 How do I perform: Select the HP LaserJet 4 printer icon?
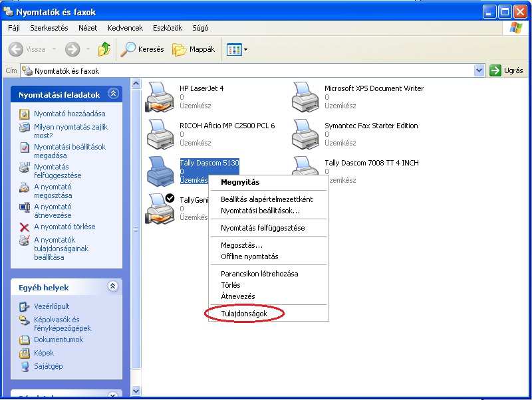click(160, 97)
